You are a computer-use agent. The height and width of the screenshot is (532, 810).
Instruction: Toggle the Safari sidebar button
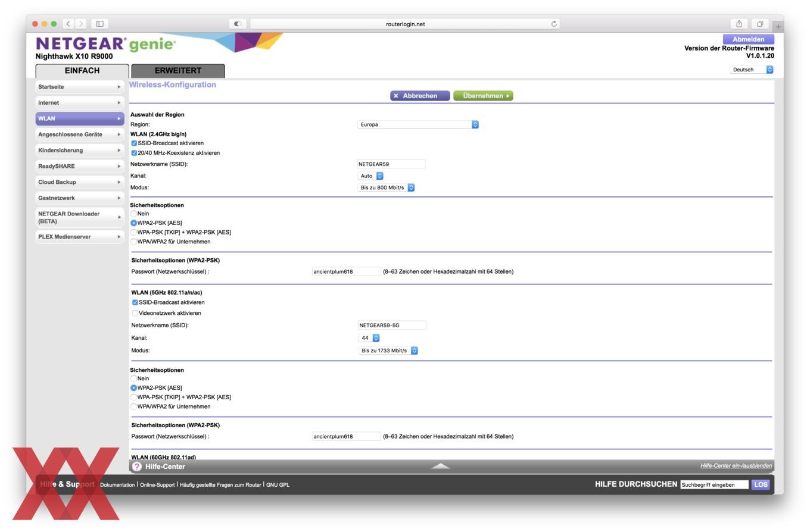pyautogui.click(x=100, y=24)
